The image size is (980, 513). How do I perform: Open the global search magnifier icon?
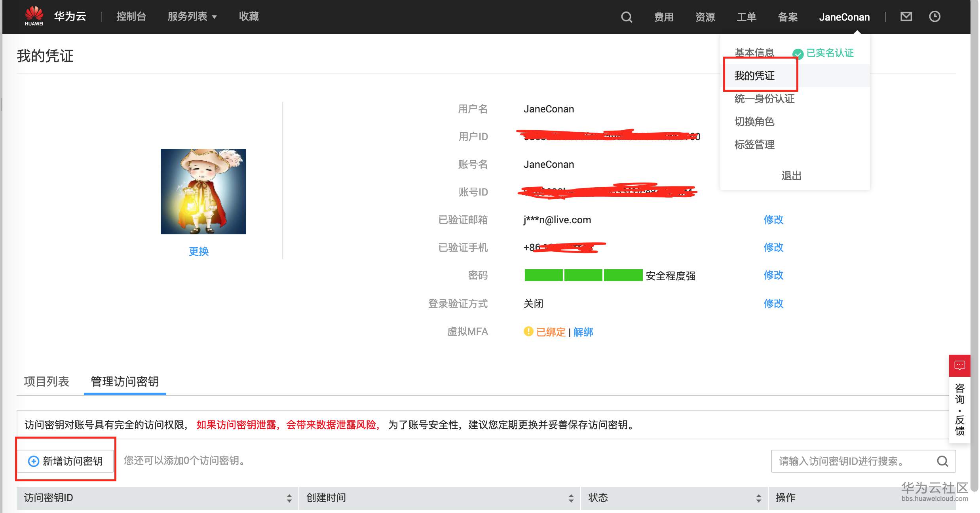(x=626, y=17)
